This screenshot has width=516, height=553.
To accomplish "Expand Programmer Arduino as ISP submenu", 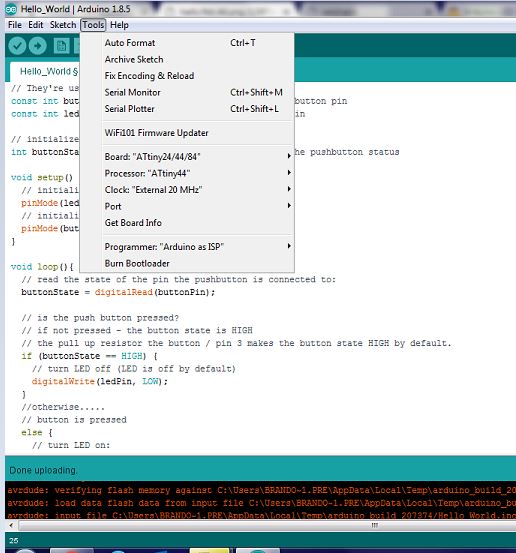I will [187, 247].
